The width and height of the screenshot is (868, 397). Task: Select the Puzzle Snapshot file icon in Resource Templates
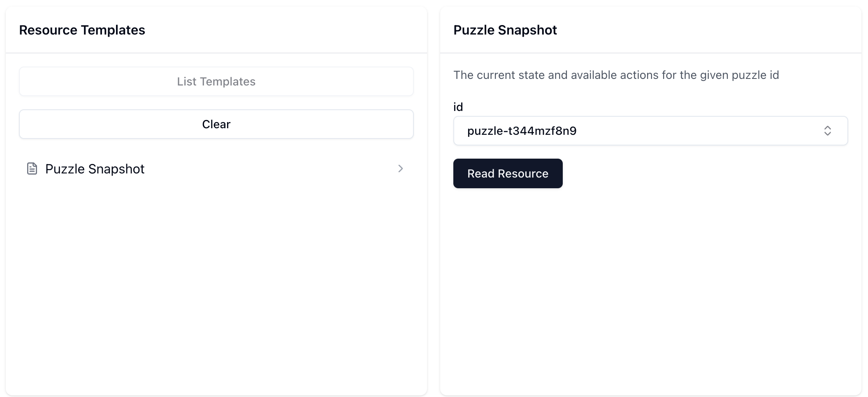coord(32,168)
